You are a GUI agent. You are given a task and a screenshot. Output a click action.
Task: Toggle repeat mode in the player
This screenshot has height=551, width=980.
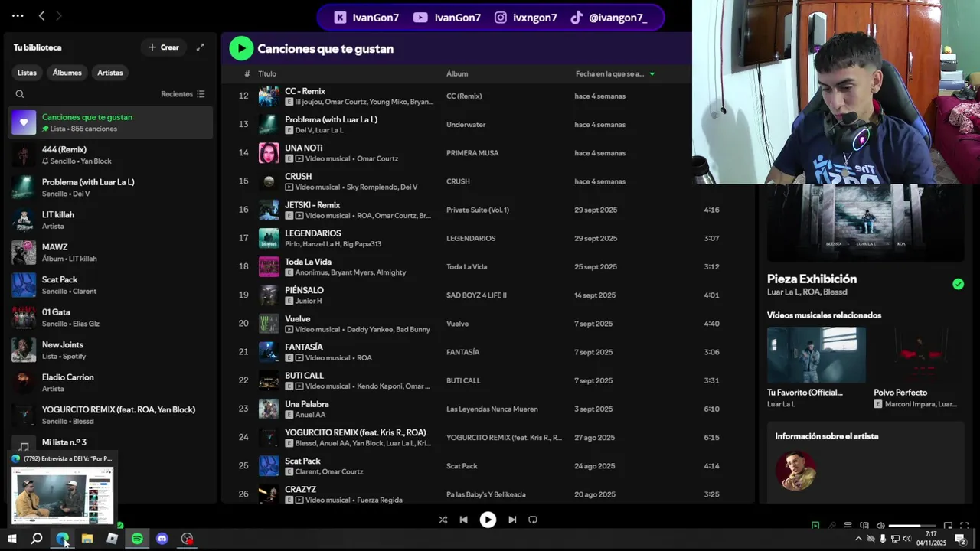[533, 520]
